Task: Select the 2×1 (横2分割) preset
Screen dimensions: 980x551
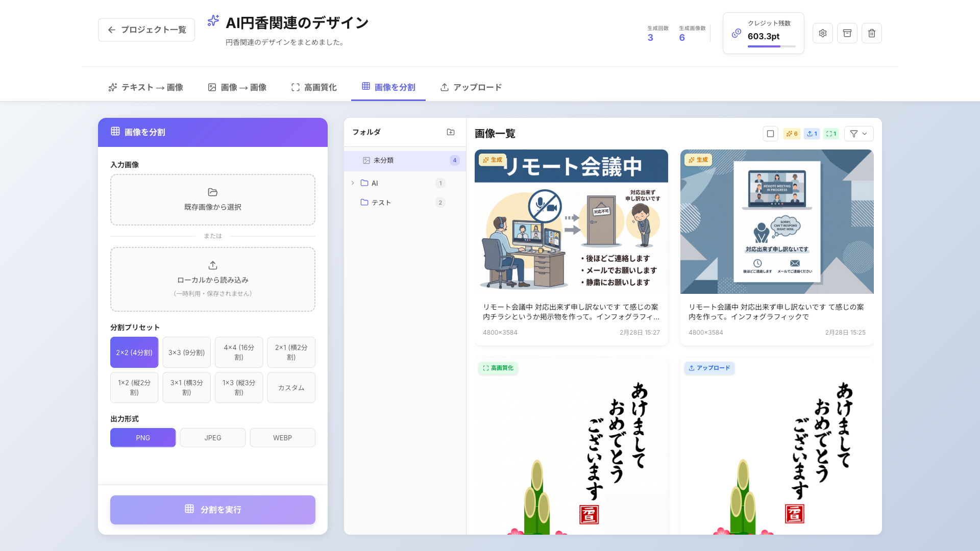Action: pyautogui.click(x=291, y=352)
